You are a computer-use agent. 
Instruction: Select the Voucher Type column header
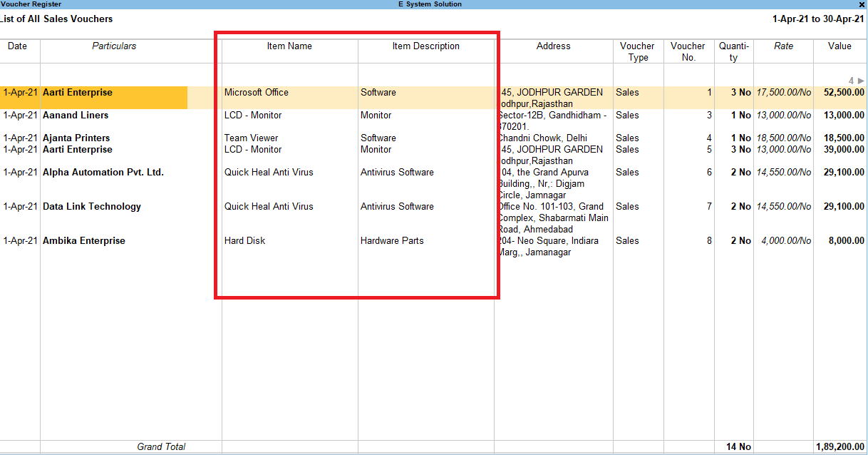tap(636, 50)
